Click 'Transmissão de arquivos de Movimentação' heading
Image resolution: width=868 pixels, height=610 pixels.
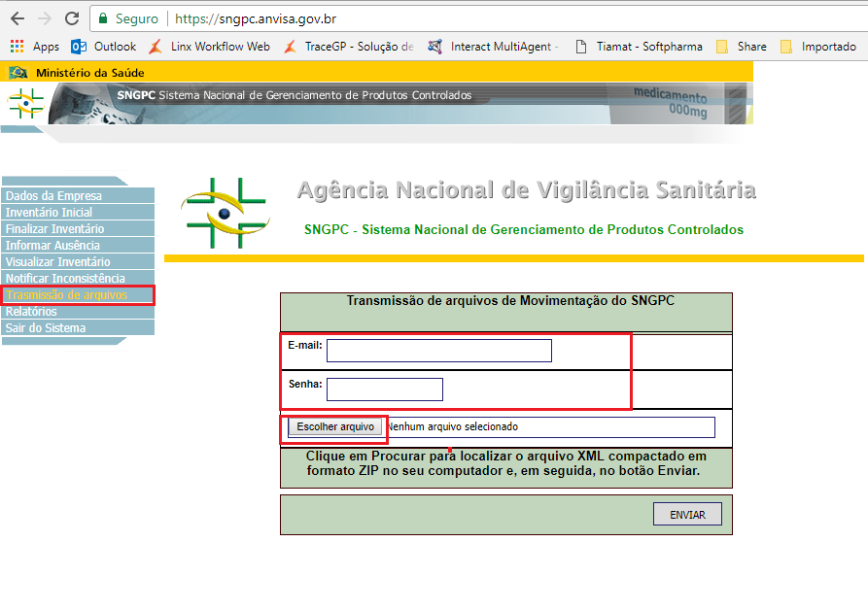pos(510,301)
